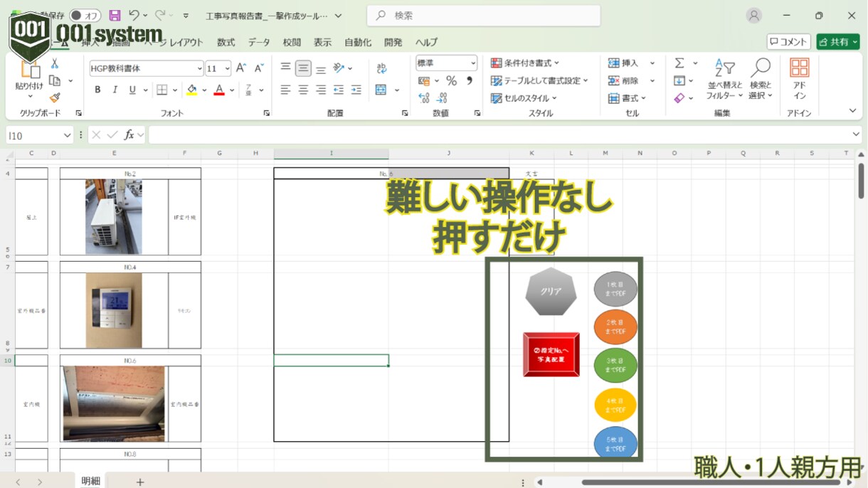Click the Save floppy disk icon

tap(115, 15)
